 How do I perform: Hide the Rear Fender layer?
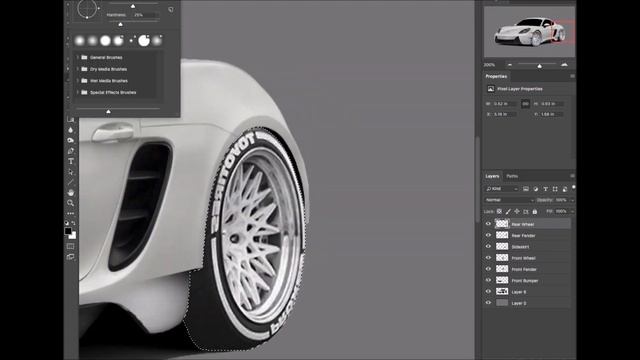(x=488, y=235)
